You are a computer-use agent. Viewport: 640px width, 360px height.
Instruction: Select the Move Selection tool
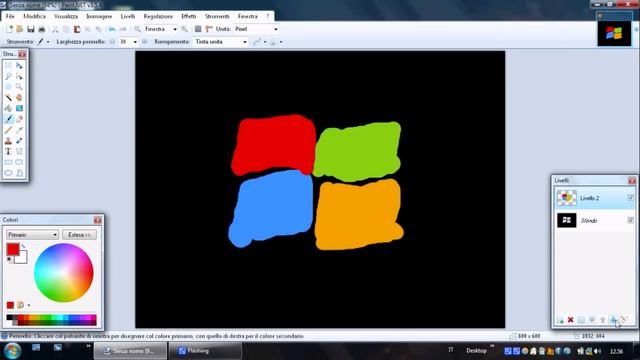pyautogui.click(x=19, y=76)
